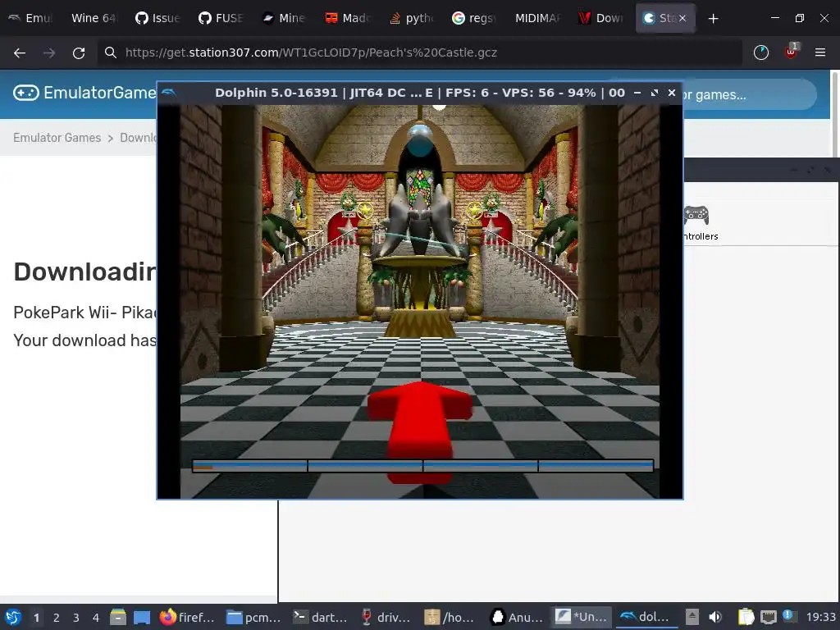The height and width of the screenshot is (630, 840).
Task: Minimize the Dolphin game window
Action: (637, 93)
